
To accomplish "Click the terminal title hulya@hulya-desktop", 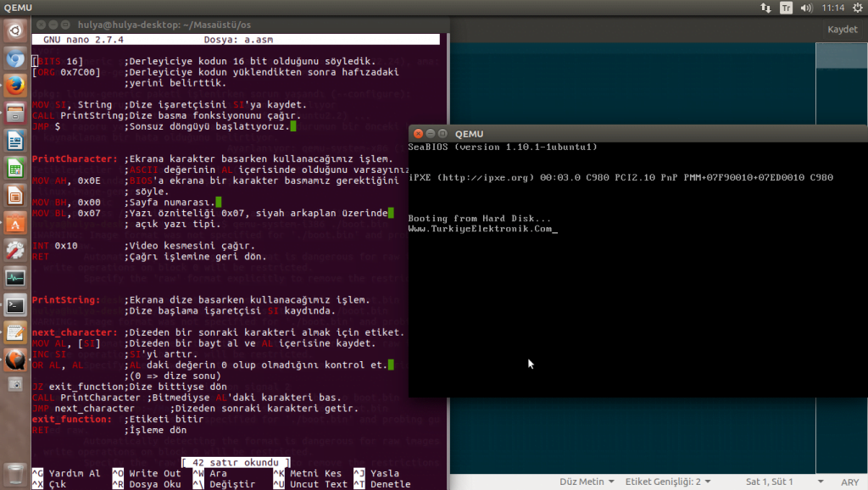I will tap(164, 25).
